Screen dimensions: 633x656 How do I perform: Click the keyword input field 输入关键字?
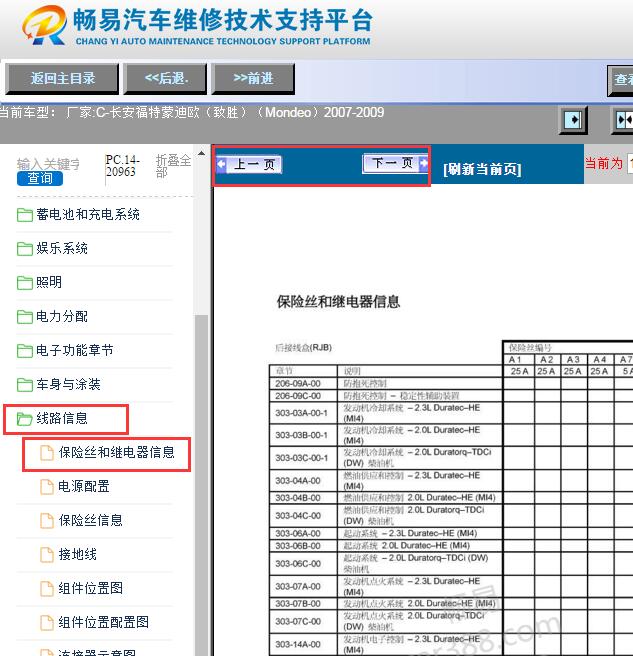(49, 164)
